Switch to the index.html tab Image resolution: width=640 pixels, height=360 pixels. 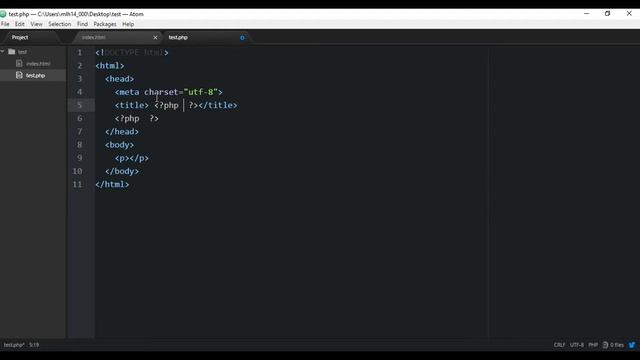point(94,37)
